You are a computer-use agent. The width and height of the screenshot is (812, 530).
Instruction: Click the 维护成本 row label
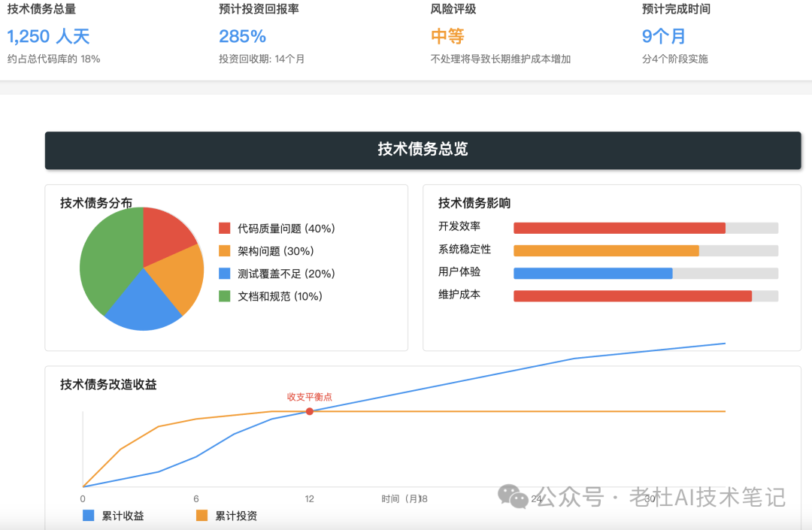tap(459, 295)
